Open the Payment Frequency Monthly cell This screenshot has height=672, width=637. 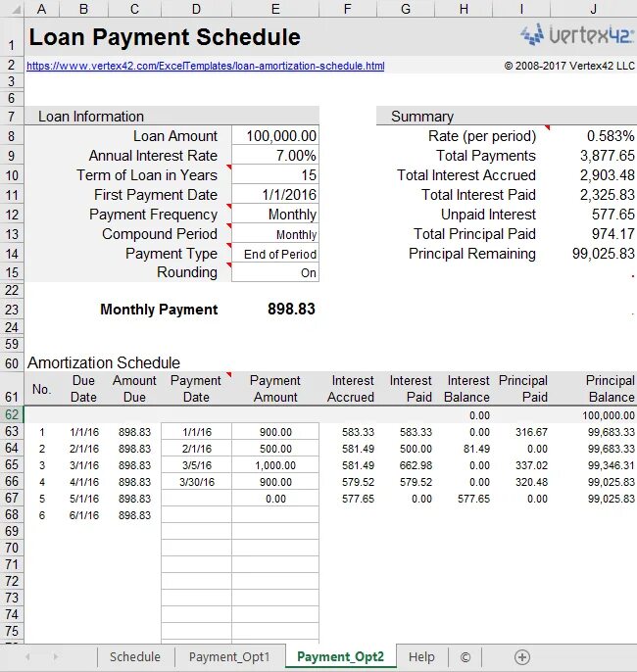[275, 214]
